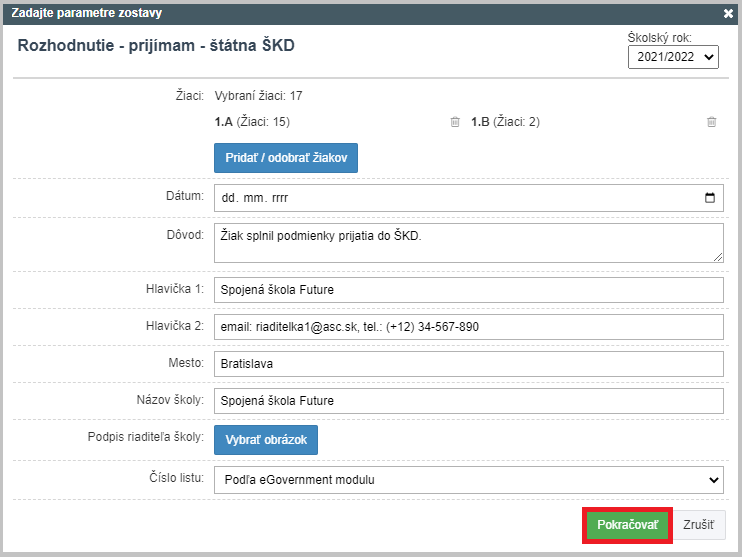Remove class 1.B using trash icon
The height and width of the screenshot is (557, 742).
(711, 122)
